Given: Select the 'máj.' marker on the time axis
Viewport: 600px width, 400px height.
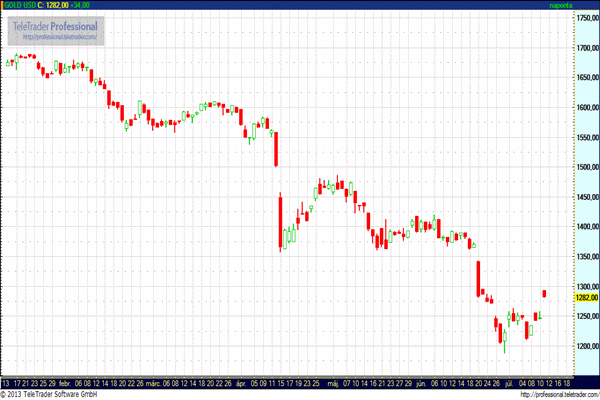Looking at the screenshot, I should (331, 382).
